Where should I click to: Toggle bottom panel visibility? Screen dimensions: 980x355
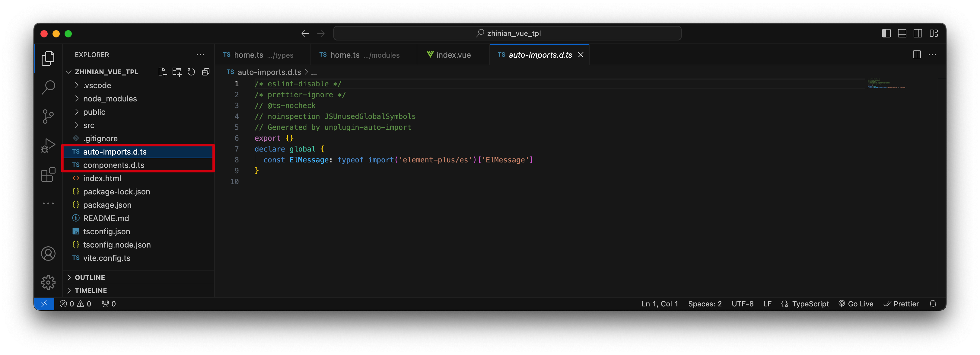click(x=902, y=34)
